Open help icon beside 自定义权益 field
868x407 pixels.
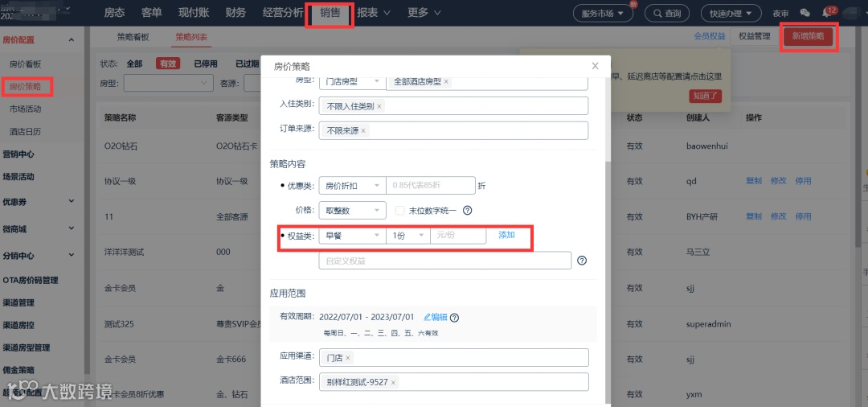click(582, 261)
